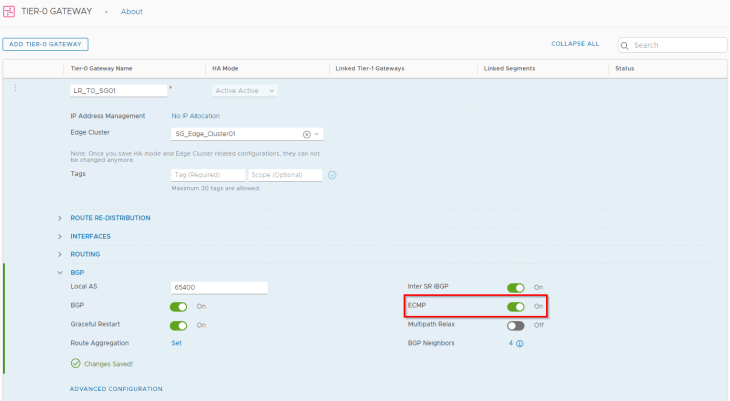Open the HA Mode Active Active dropdown
Viewport: 730px width, 401px height.
(244, 90)
